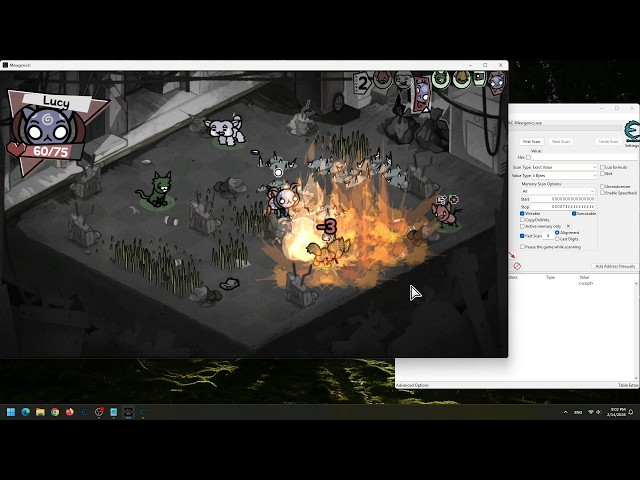Select the red cat turn-order portrait
Viewport: 640px width, 480px height.
coord(383,79)
